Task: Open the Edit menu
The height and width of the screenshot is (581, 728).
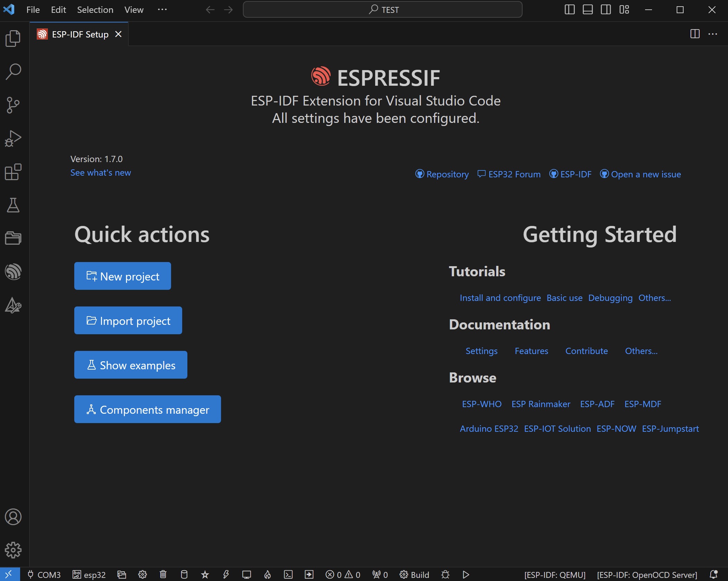Action: (x=58, y=10)
